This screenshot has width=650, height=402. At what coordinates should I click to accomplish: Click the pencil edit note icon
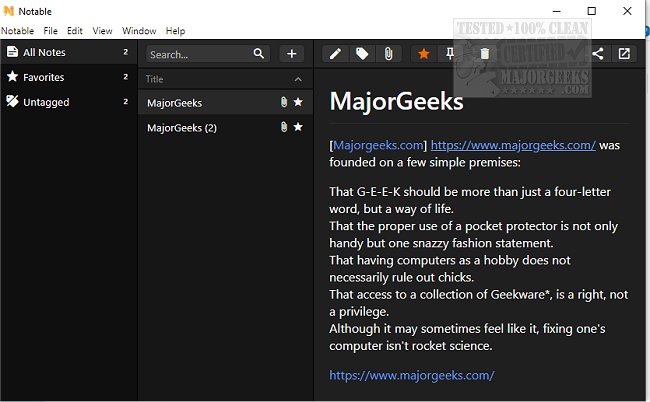click(335, 54)
